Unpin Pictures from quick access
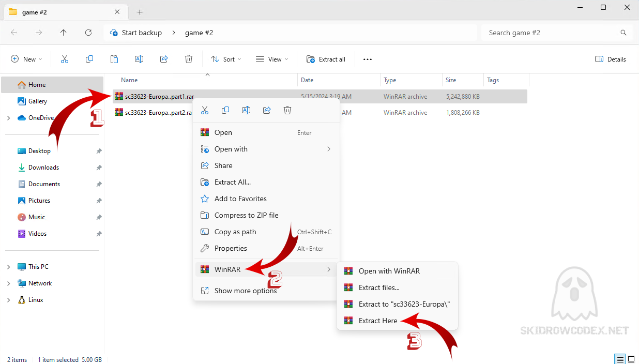Image resolution: width=639 pixels, height=364 pixels. pos(99,201)
